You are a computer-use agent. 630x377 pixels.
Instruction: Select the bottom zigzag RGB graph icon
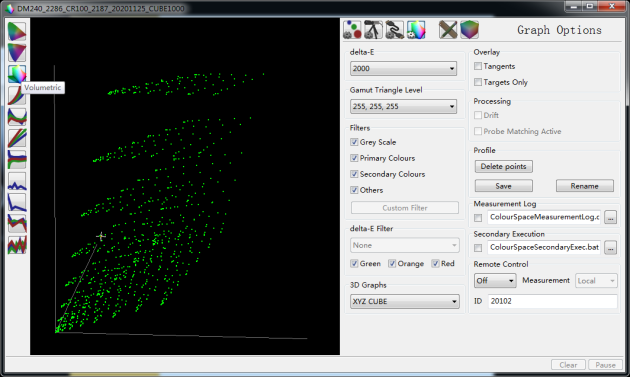[17, 245]
